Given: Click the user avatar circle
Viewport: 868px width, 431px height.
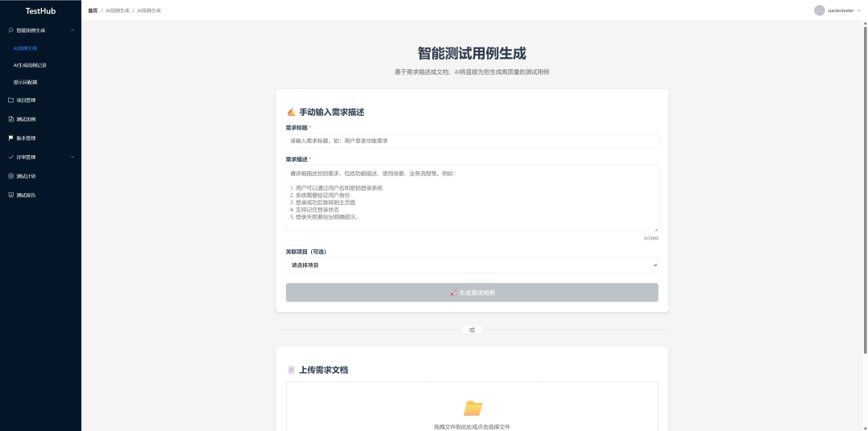Looking at the screenshot, I should coord(819,10).
